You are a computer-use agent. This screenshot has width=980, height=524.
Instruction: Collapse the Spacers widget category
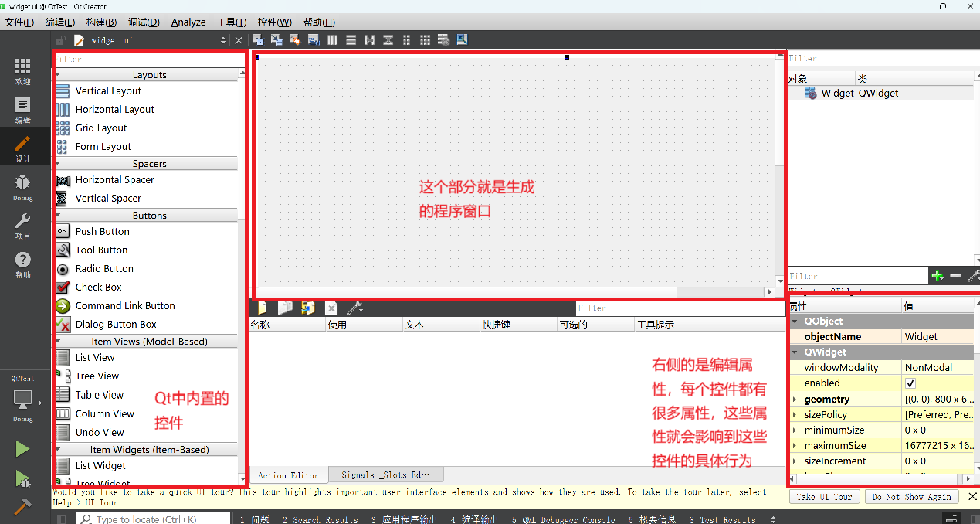pyautogui.click(x=59, y=164)
